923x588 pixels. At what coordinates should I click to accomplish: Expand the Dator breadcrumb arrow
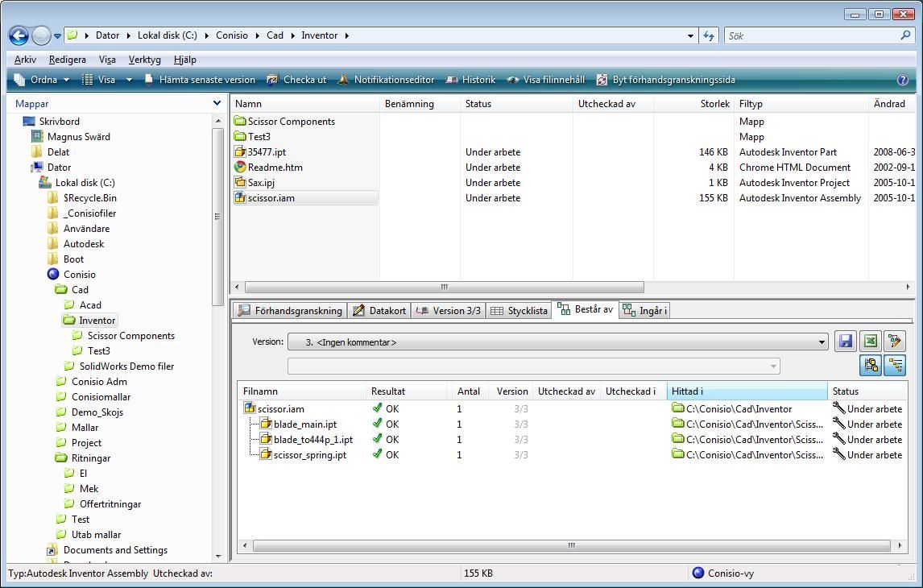(x=128, y=35)
